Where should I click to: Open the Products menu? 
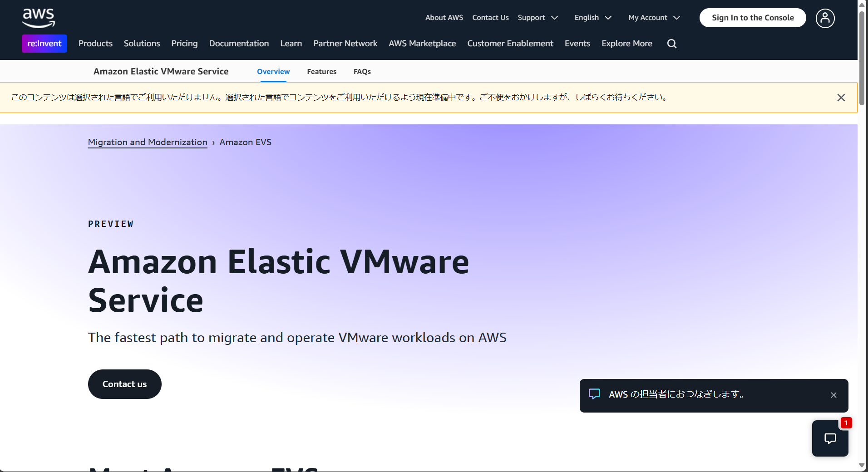coord(95,43)
